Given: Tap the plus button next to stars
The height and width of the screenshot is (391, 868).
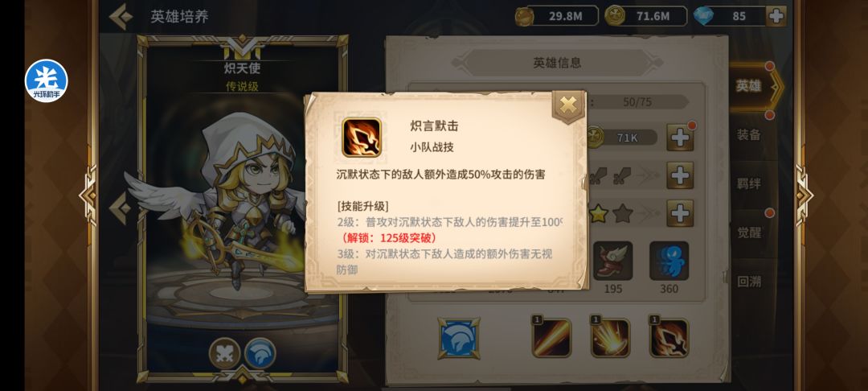Looking at the screenshot, I should (x=680, y=213).
